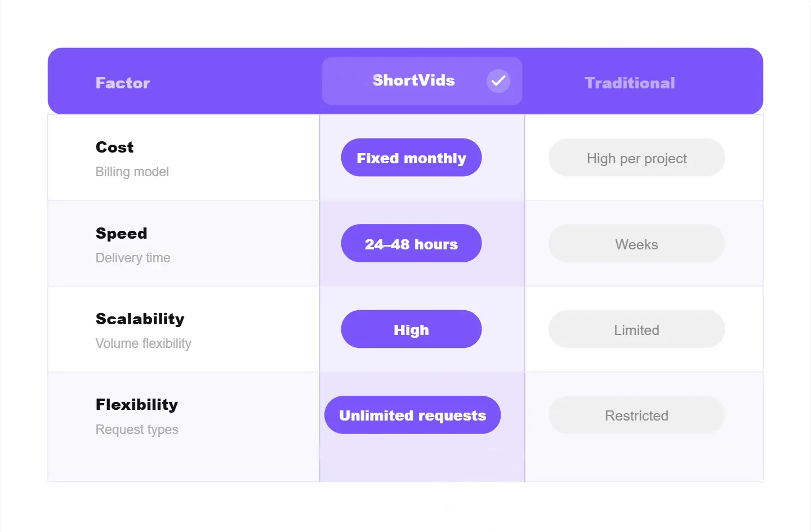Click the Factor column header

tap(123, 83)
